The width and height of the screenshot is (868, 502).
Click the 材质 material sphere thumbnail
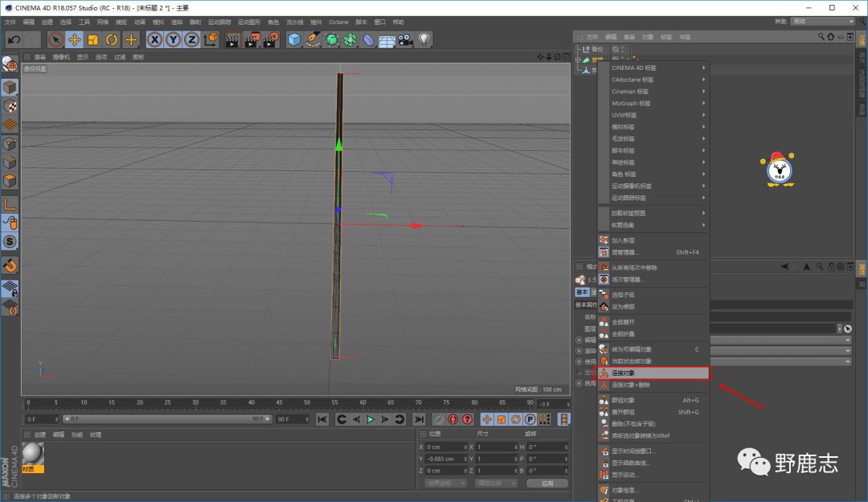pos(33,455)
